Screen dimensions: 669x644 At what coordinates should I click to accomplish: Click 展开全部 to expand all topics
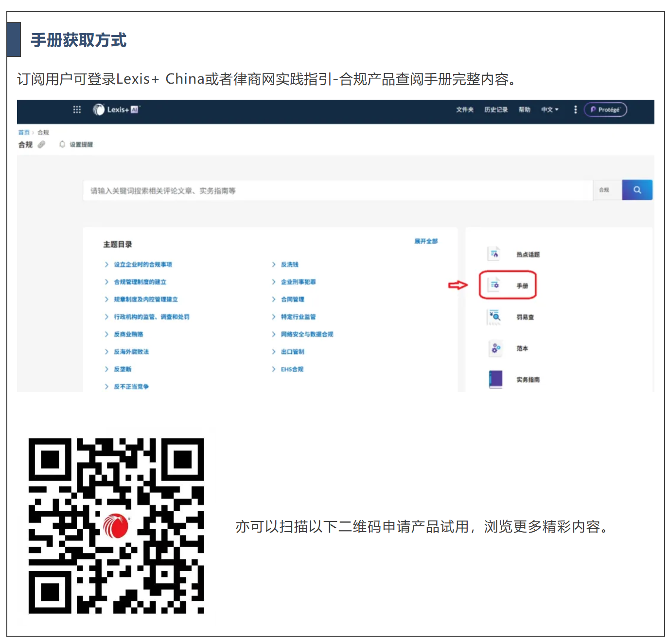(426, 241)
